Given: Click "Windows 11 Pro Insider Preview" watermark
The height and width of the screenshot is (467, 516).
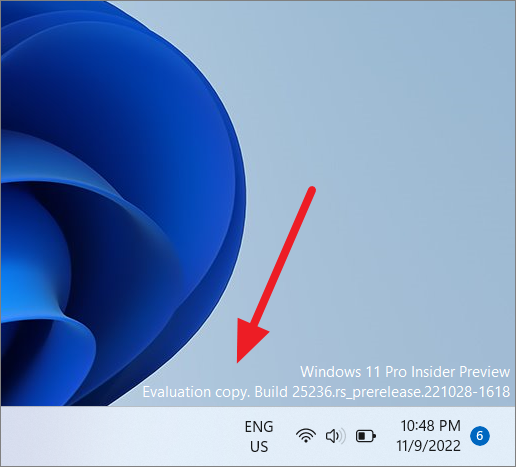Looking at the screenshot, I should (x=405, y=372).
